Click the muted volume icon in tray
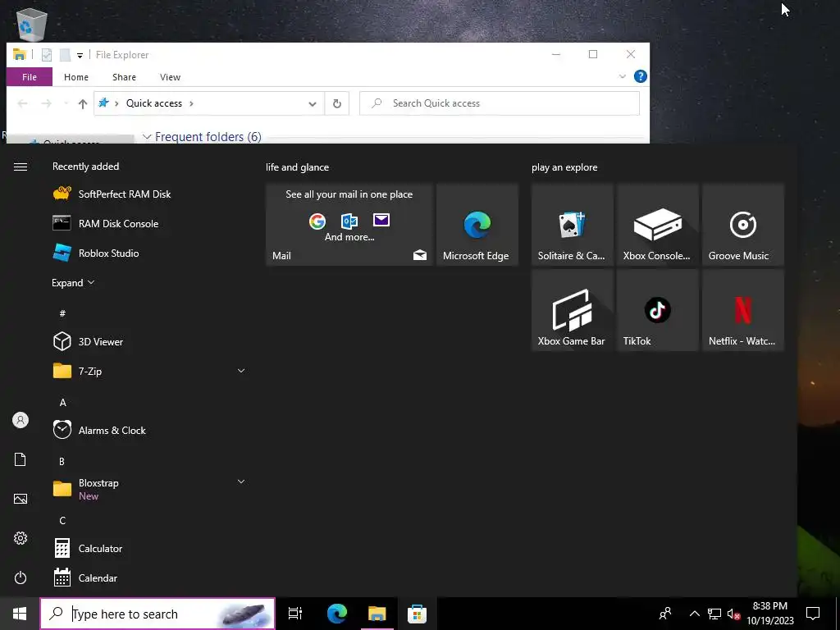The image size is (840, 630). 733,614
